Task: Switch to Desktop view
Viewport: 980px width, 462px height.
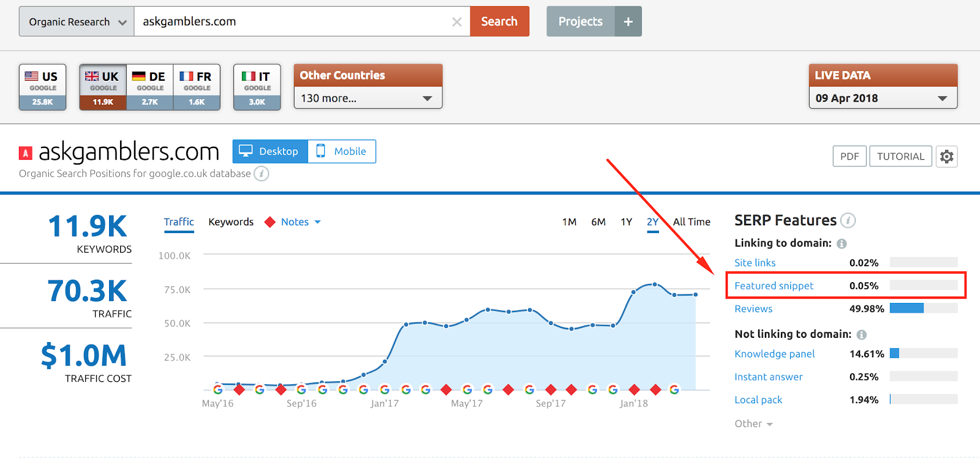Action: (x=270, y=151)
